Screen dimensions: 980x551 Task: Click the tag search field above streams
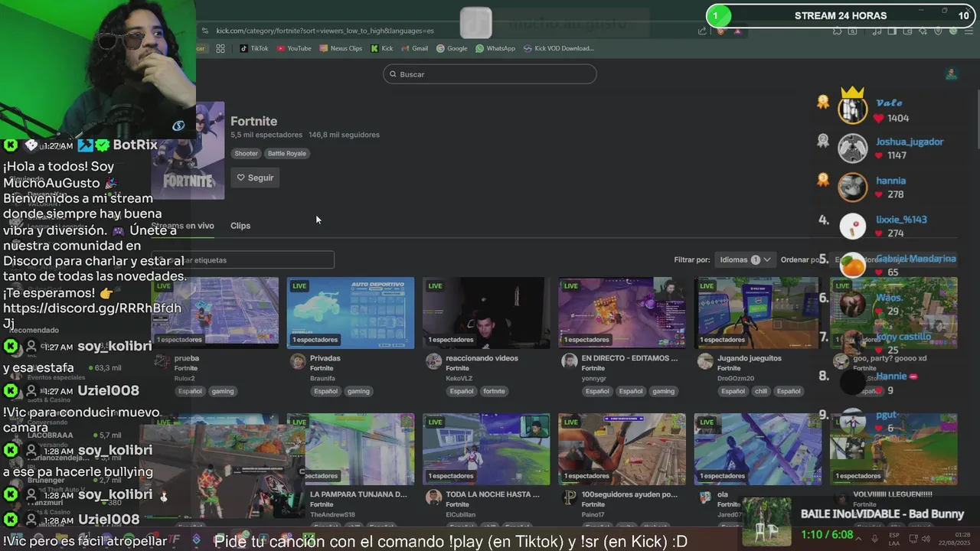point(243,260)
